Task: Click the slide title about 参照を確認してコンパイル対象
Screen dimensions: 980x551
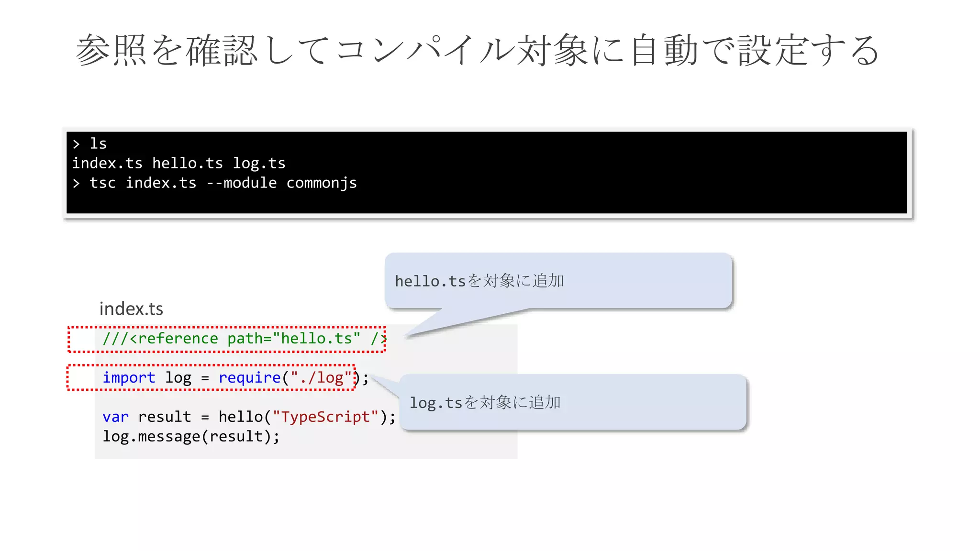Action: click(x=478, y=50)
